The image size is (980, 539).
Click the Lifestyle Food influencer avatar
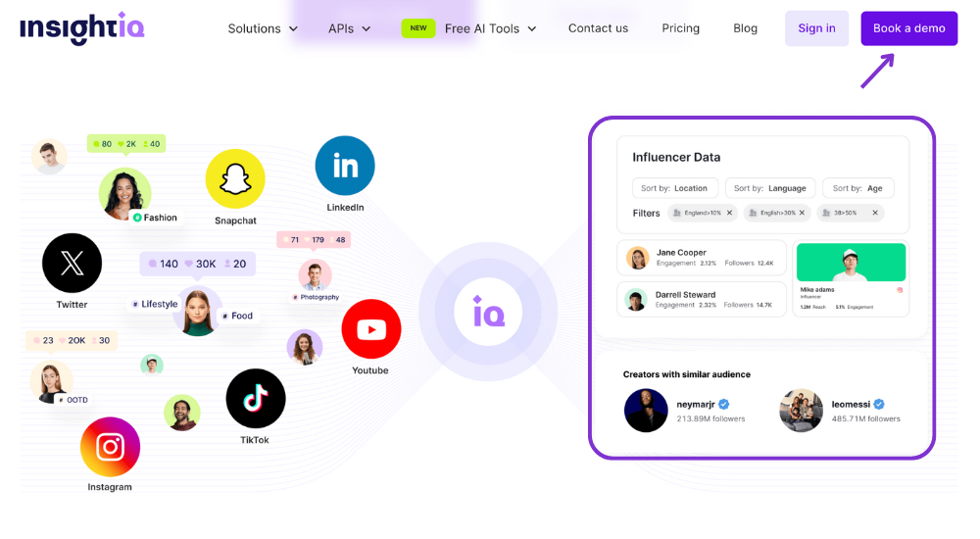(x=198, y=312)
